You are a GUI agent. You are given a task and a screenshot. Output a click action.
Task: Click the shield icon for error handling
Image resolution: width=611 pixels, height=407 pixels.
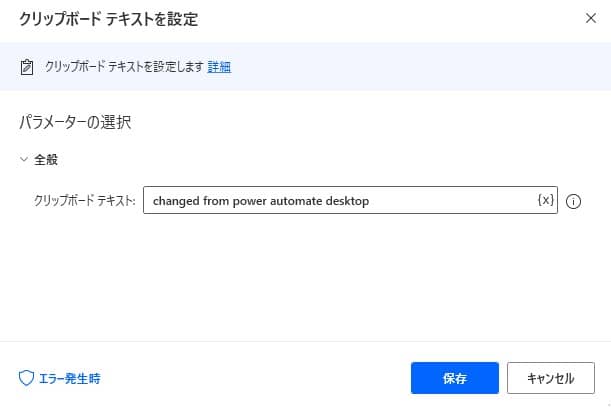click(x=27, y=379)
